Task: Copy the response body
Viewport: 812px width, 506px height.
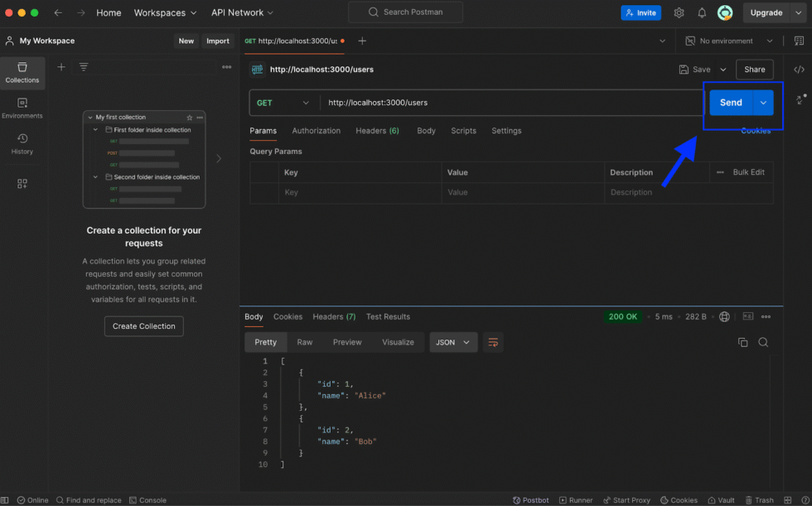Action: [742, 343]
